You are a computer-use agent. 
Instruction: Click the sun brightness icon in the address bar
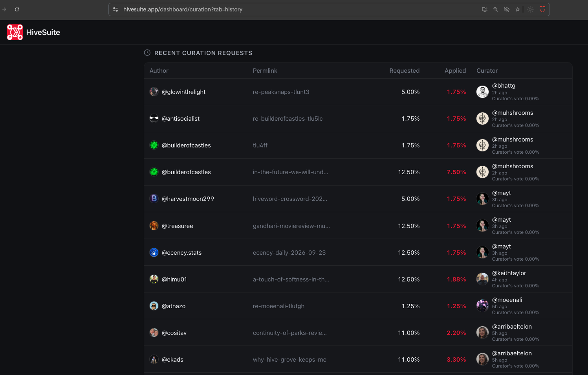[531, 9]
